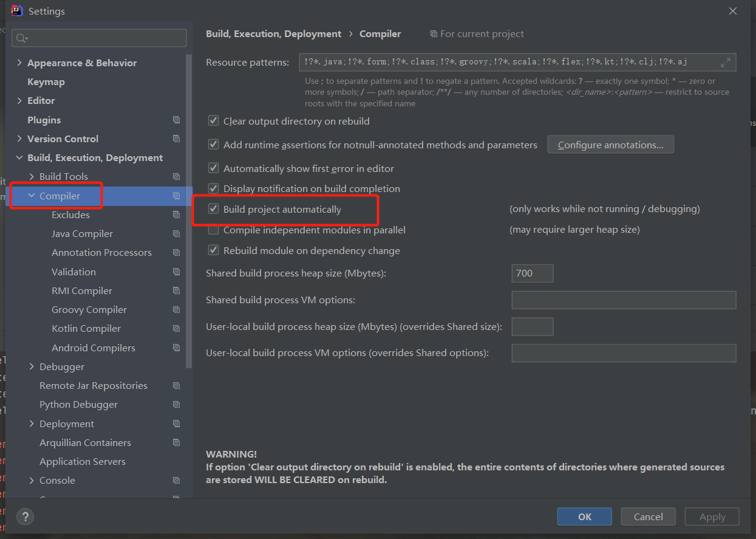This screenshot has width=756, height=539.
Task: Click Shared build process VM options field
Action: [x=624, y=300]
